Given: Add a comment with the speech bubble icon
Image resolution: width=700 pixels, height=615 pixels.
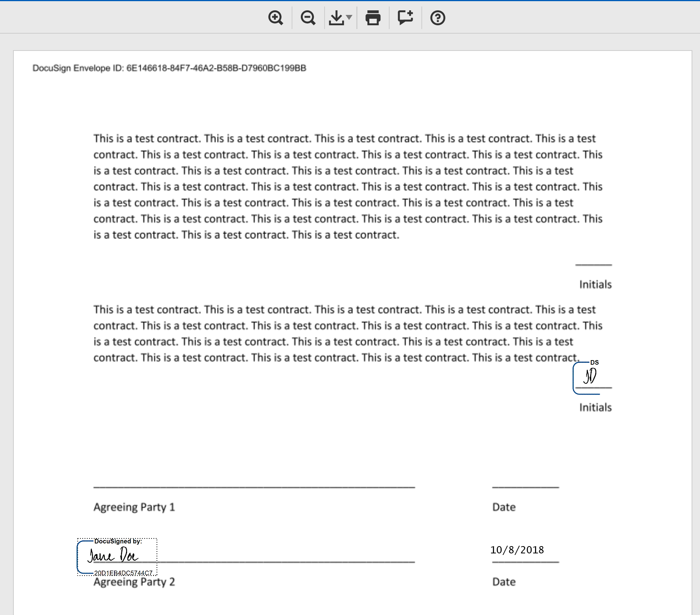Looking at the screenshot, I should pos(405,18).
